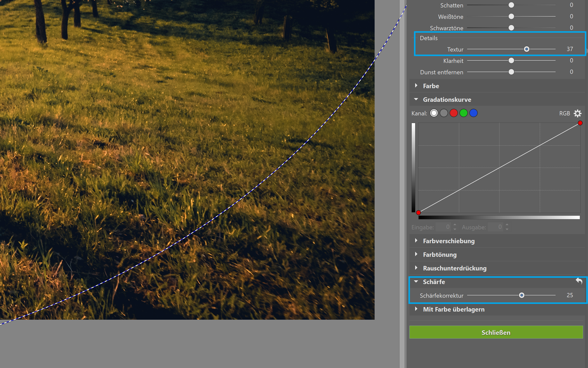The height and width of the screenshot is (368, 588).
Task: Select the gray luminance channel circle
Action: [x=444, y=113]
